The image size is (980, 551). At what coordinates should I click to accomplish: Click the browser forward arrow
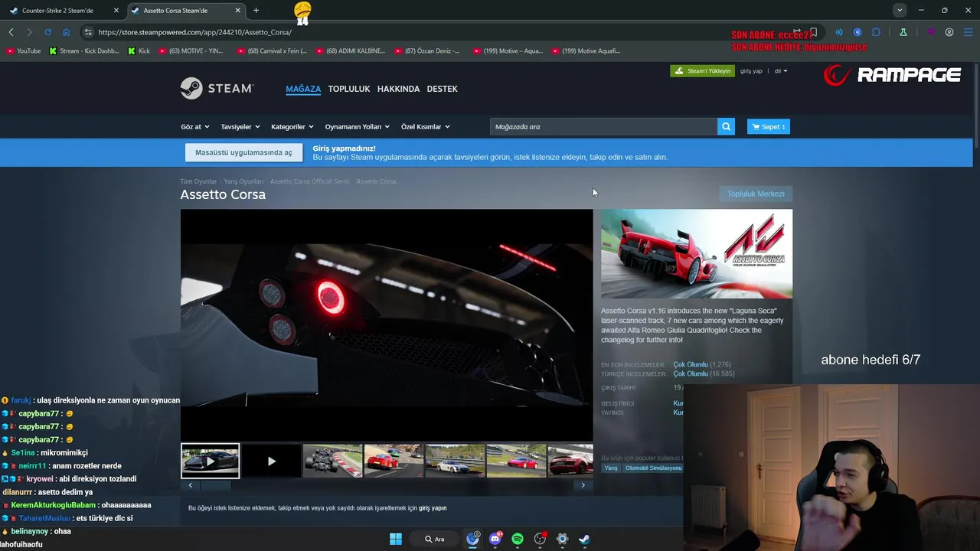(x=29, y=32)
